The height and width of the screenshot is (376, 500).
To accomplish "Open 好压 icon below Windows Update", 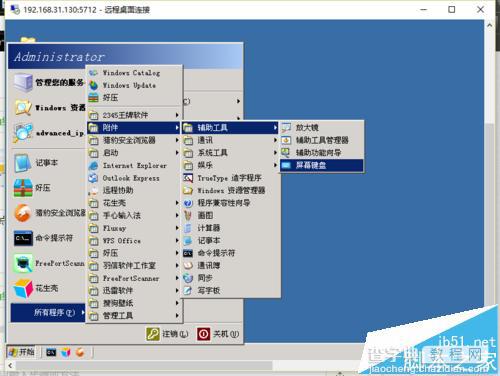I will pos(134,98).
